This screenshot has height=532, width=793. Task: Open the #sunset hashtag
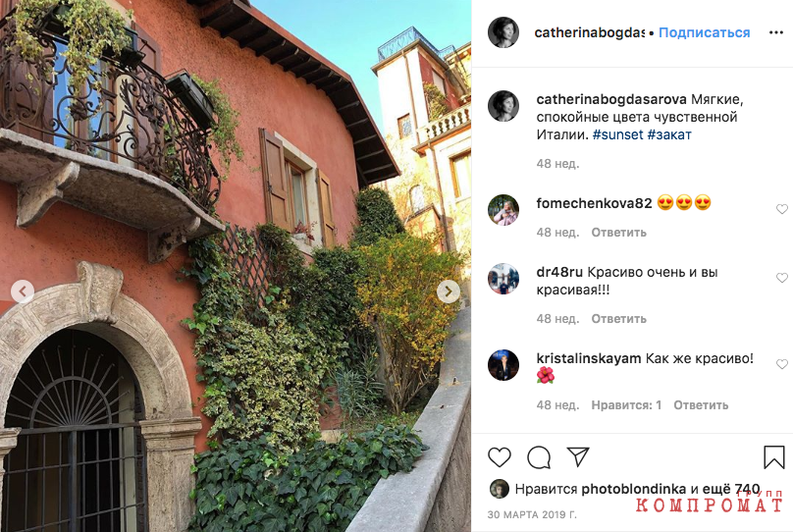tap(617, 135)
